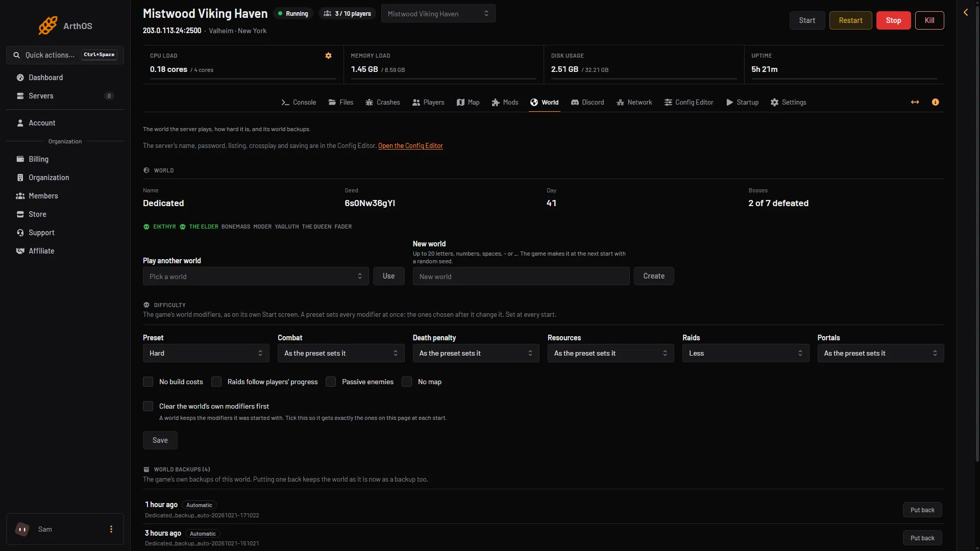This screenshot has height=551, width=980.
Task: Click the Account person icon in sidebar
Action: point(20,123)
